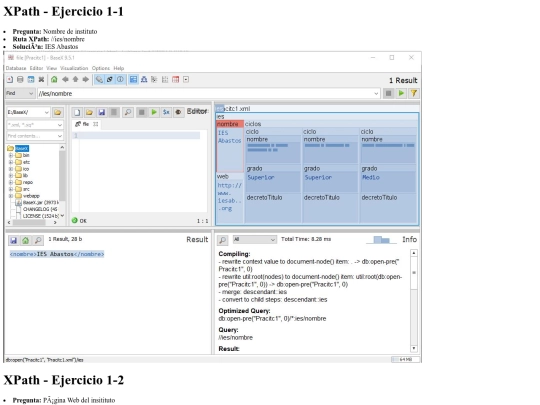Open the Editor menu
Screen dimensions: 540x405
[36, 68]
